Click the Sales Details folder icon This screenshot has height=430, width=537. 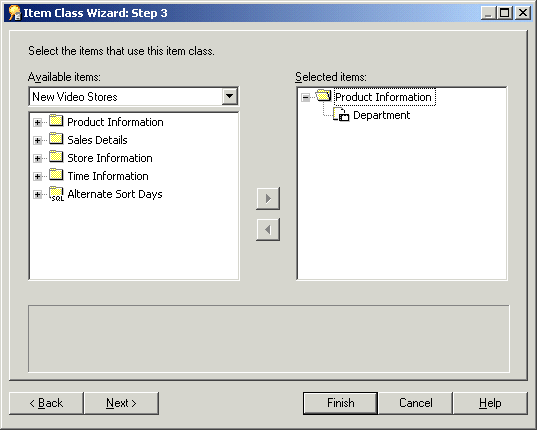pos(56,139)
